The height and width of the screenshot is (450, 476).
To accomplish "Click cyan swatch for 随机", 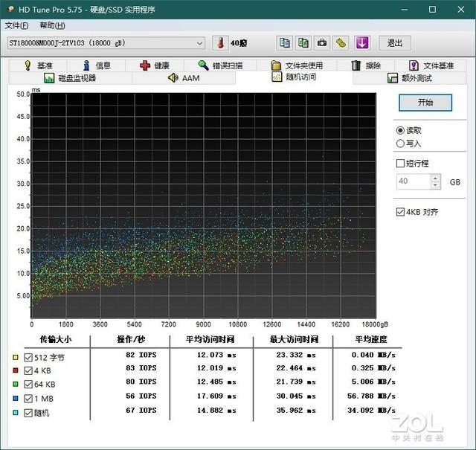I will pyautogui.click(x=16, y=413).
